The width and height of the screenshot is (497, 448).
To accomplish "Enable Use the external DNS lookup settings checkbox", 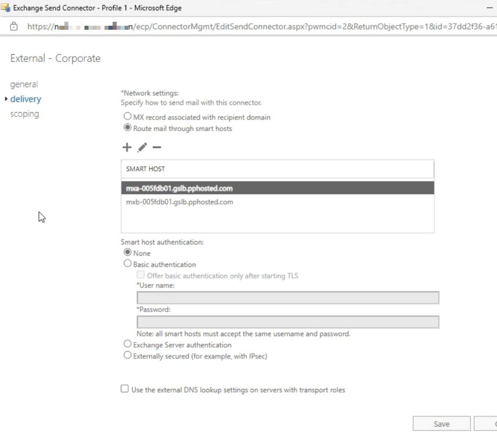I will 125,389.
